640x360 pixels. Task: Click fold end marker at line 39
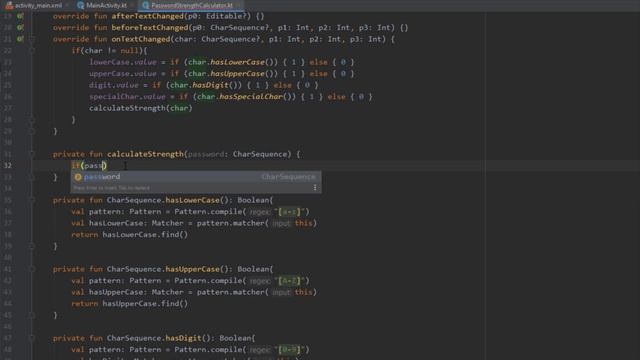click(x=32, y=246)
